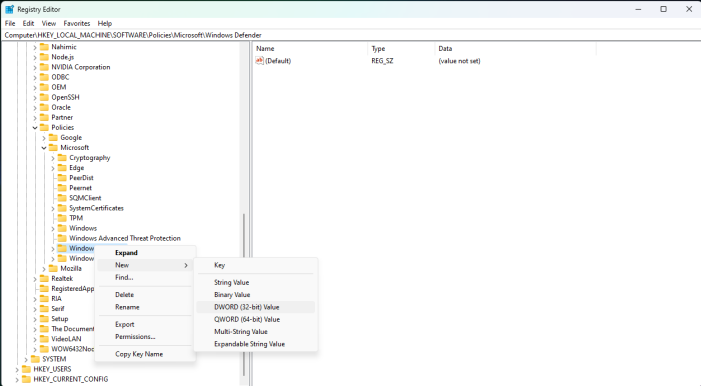Open the Edit menu

(x=28, y=23)
